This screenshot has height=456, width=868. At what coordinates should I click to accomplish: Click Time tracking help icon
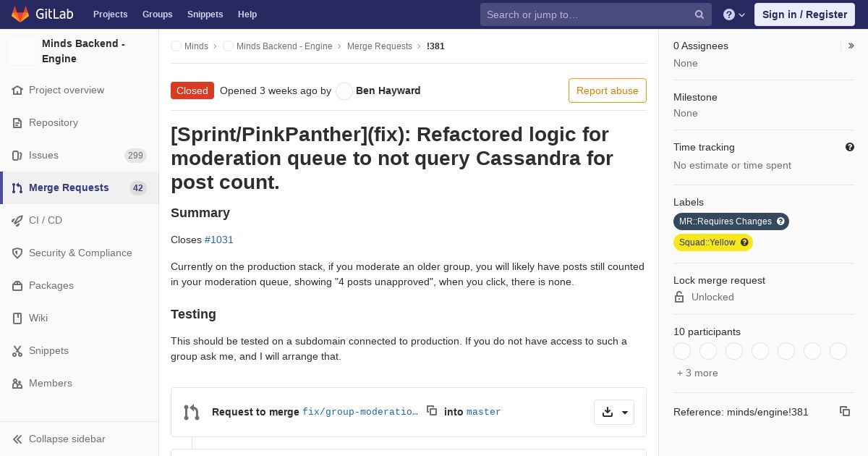click(x=850, y=147)
